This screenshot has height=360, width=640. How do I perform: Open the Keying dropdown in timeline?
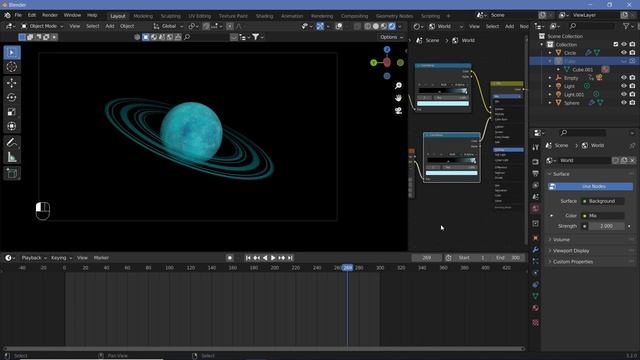pyautogui.click(x=61, y=258)
